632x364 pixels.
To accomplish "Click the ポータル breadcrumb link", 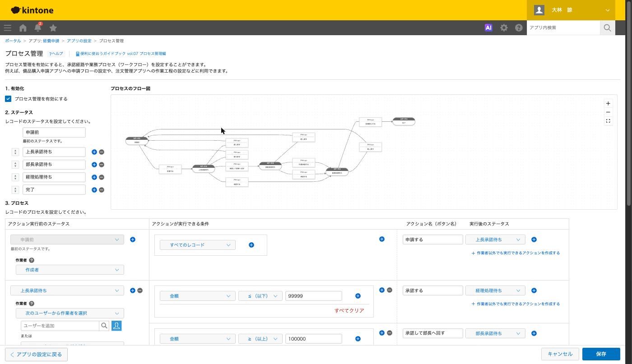I will coord(13,41).
